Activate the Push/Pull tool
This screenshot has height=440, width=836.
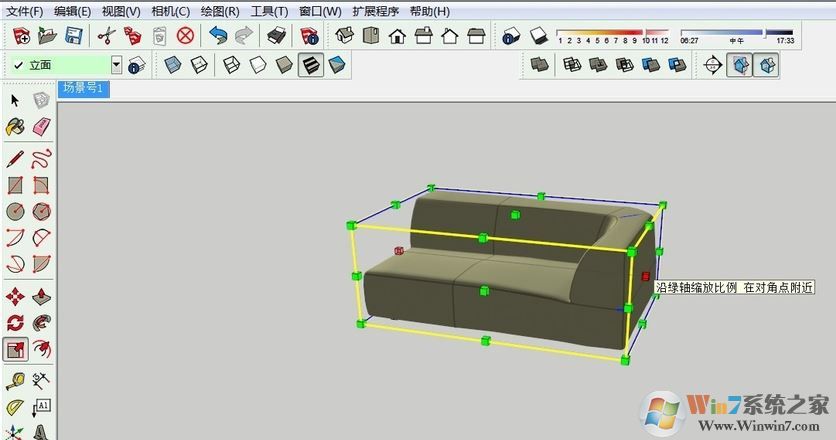click(x=41, y=296)
